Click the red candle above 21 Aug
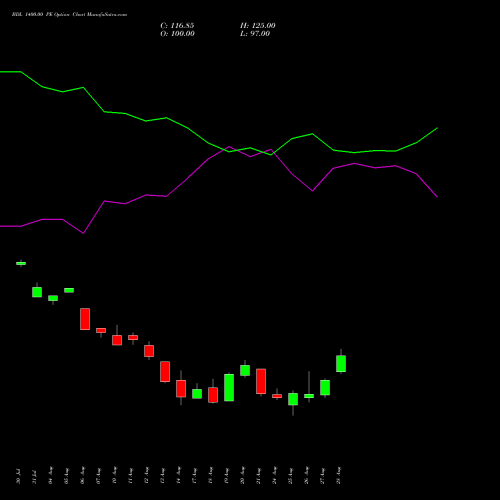 click(261, 381)
